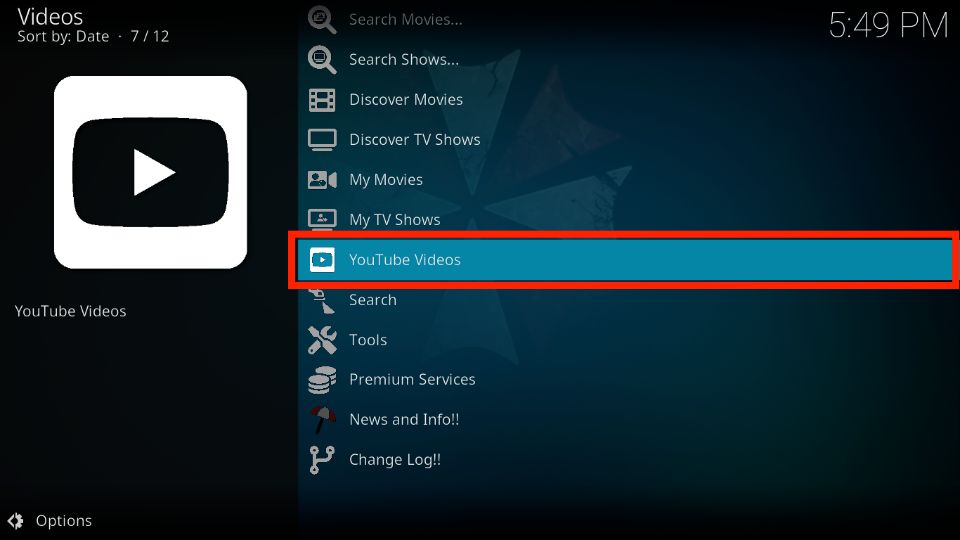Open the Options button label
The height and width of the screenshot is (540, 960).
[x=64, y=521]
